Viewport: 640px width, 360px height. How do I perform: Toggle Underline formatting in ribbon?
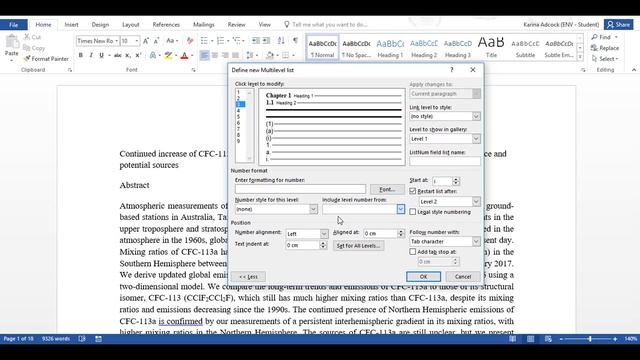101,55
